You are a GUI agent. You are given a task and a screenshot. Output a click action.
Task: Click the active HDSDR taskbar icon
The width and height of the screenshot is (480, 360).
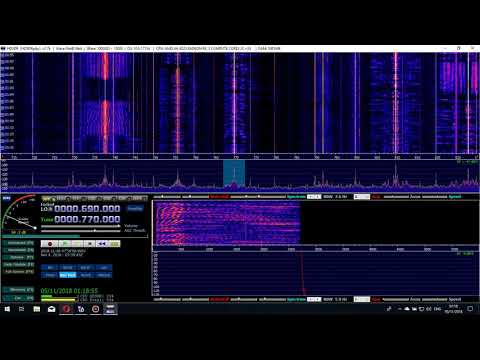[x=110, y=309]
